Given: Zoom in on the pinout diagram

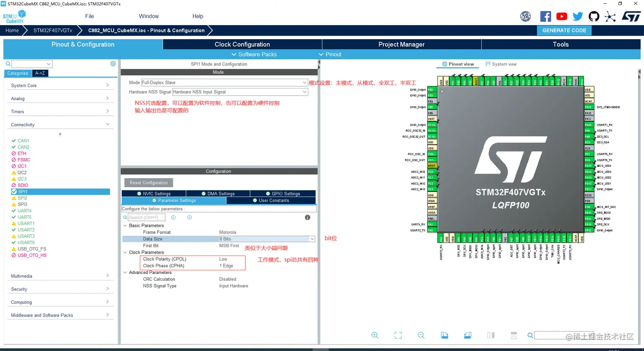Looking at the screenshot, I should point(375,335).
